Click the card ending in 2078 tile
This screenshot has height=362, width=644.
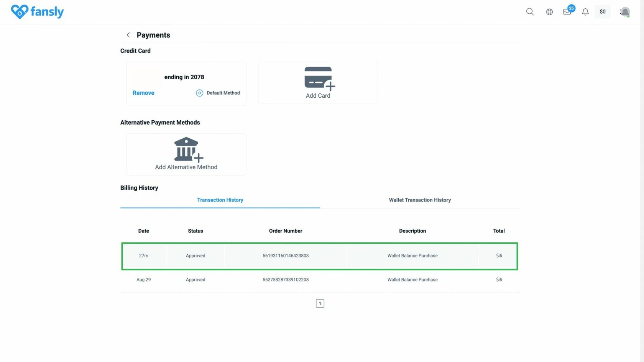pyautogui.click(x=186, y=84)
